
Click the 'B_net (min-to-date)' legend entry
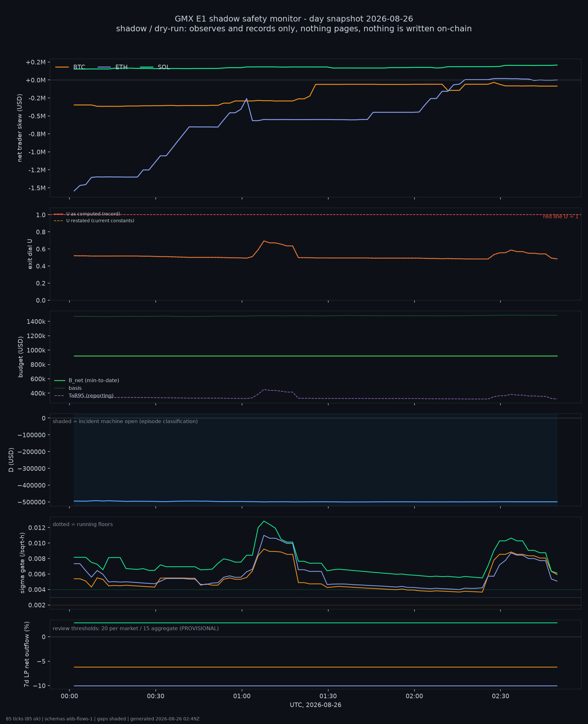coord(87,380)
